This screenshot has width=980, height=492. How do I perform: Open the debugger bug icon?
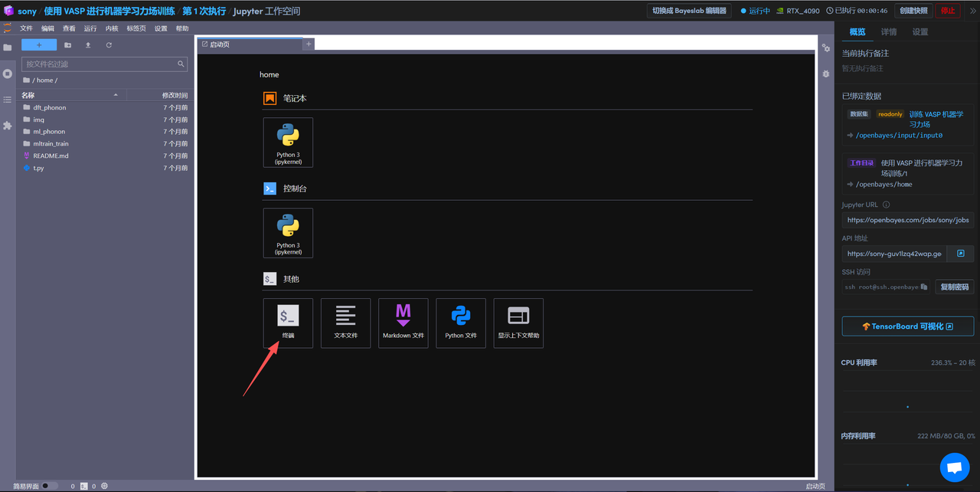pos(826,74)
